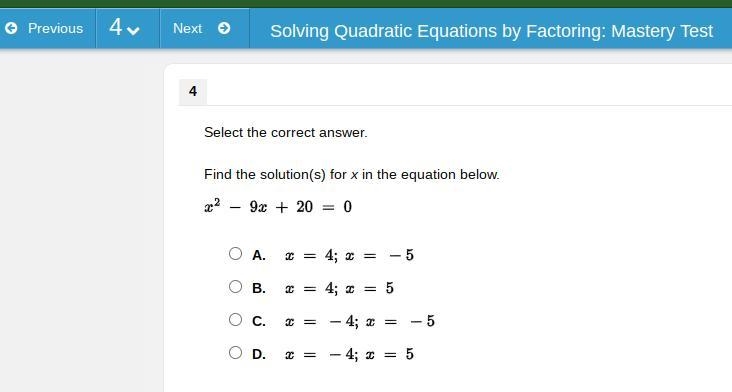Click the Select the correct answer instruction
732x392 pixels.
point(286,133)
